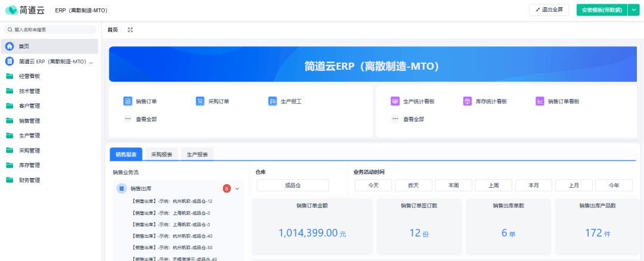The height and width of the screenshot is (261, 644).
Task: Expand the 财务管理 folder
Action: pyautogui.click(x=49, y=180)
